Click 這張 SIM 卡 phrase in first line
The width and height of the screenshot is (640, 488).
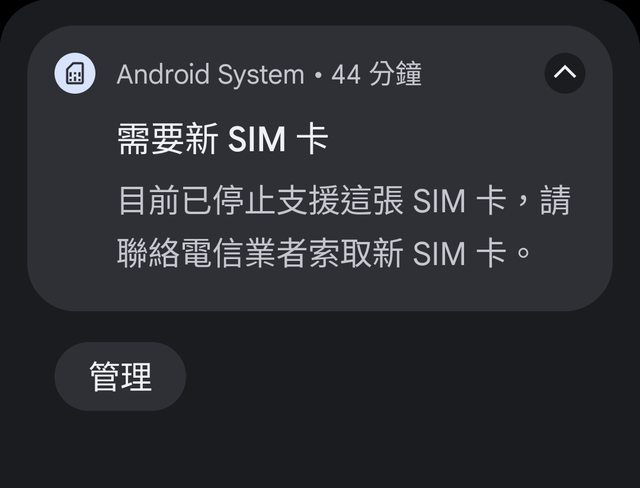pos(423,200)
